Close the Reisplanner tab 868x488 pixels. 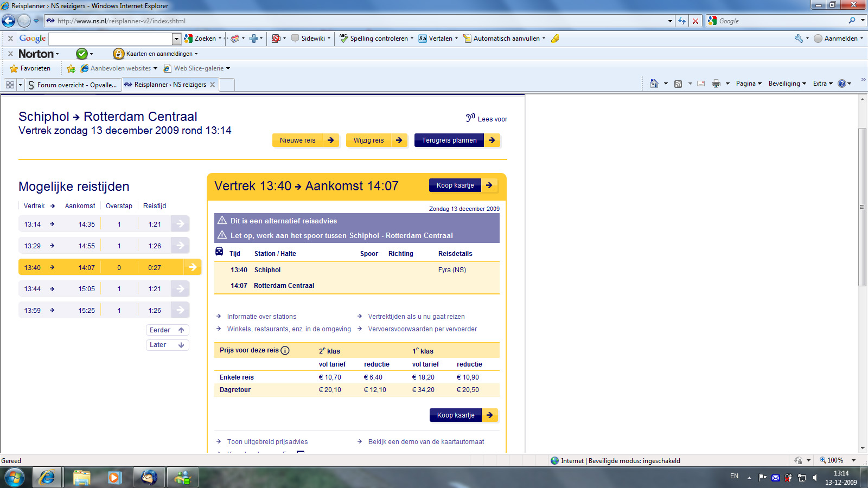click(x=212, y=85)
